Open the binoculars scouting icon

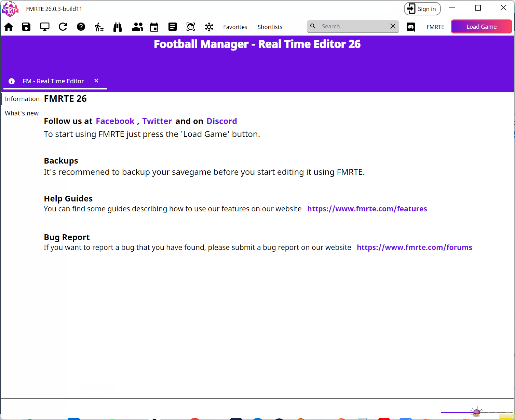(118, 27)
